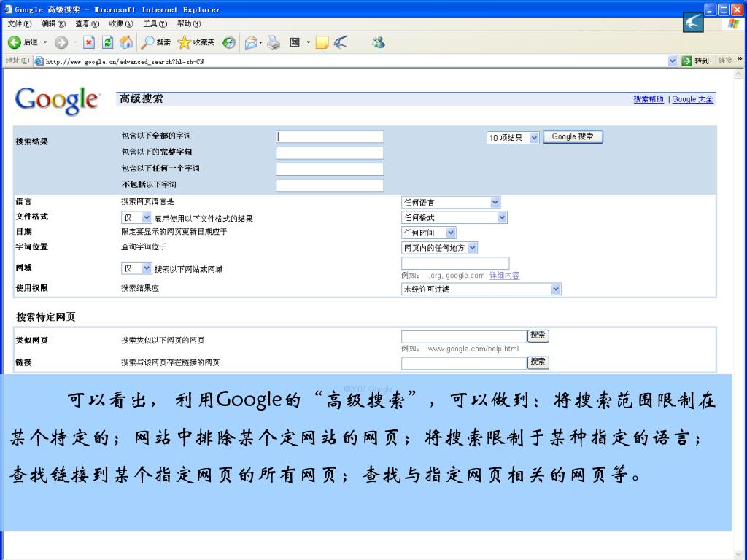
Task: Click the Back arrow icon in IE toolbar
Action: click(x=15, y=42)
